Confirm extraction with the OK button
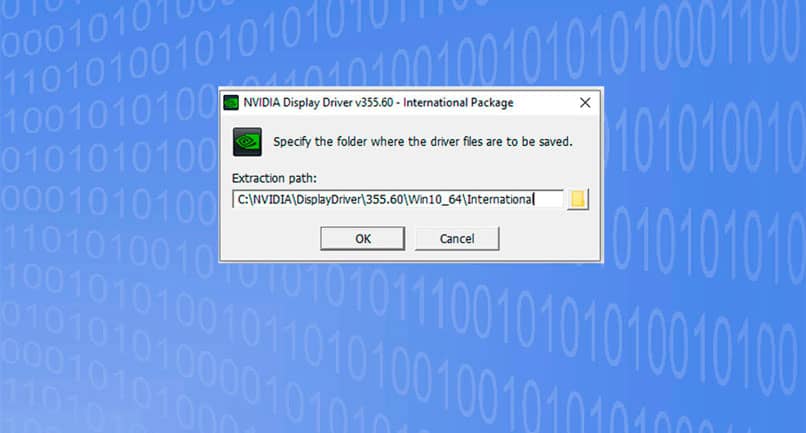The image size is (806, 433). tap(362, 239)
